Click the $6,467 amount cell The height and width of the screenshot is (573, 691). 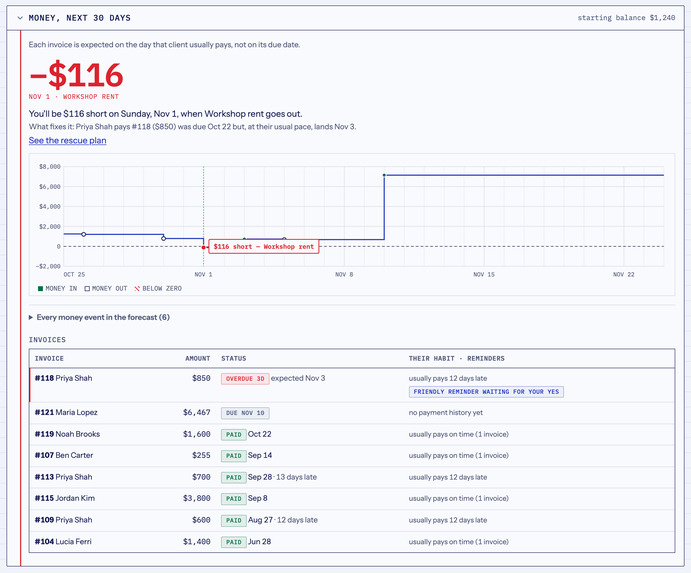pyautogui.click(x=197, y=413)
